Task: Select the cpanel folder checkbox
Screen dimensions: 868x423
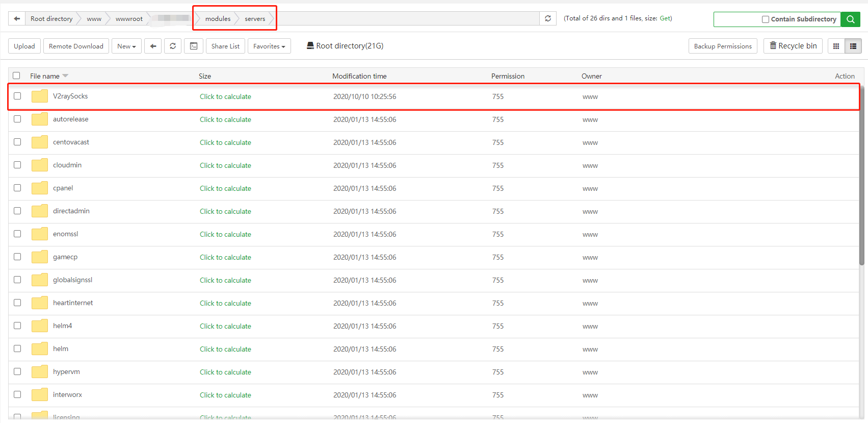Action: 17,188
